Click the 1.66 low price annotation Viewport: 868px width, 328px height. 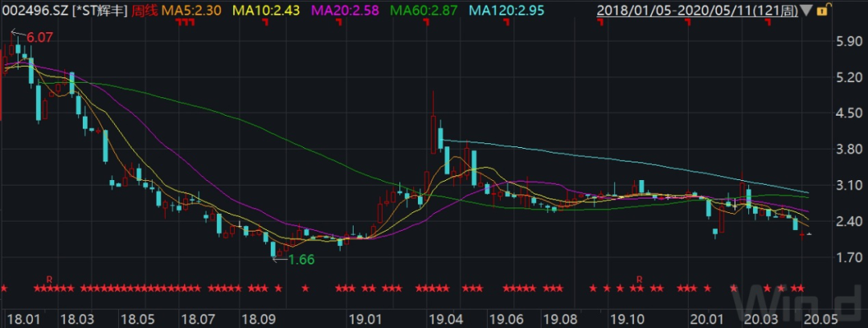coord(301,259)
